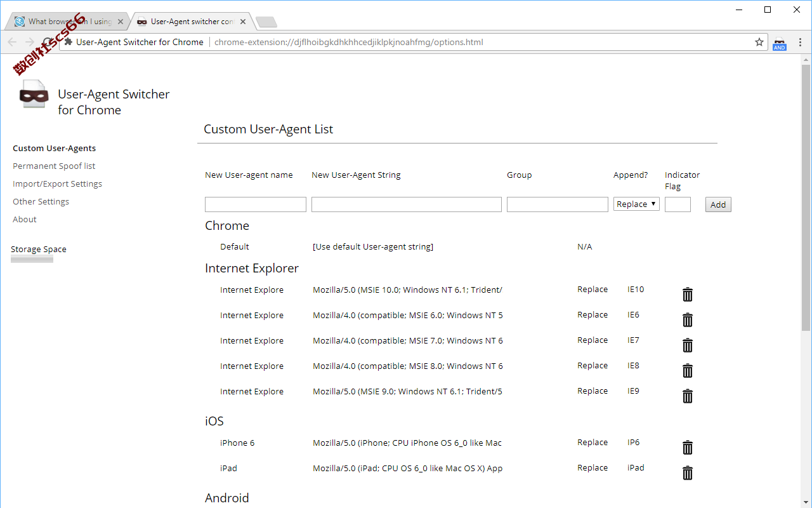The height and width of the screenshot is (508, 812).
Task: Delete the IE8 user-agent entry
Action: pos(687,371)
